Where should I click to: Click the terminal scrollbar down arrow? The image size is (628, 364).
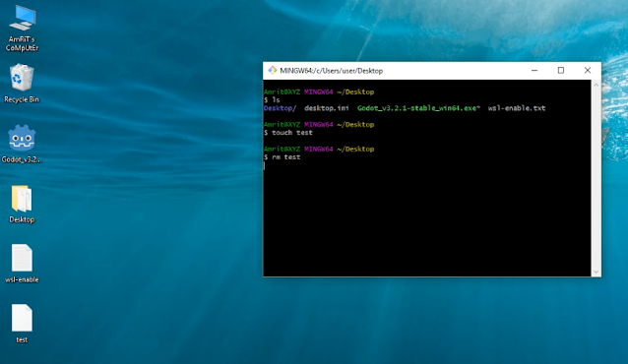[x=596, y=272]
